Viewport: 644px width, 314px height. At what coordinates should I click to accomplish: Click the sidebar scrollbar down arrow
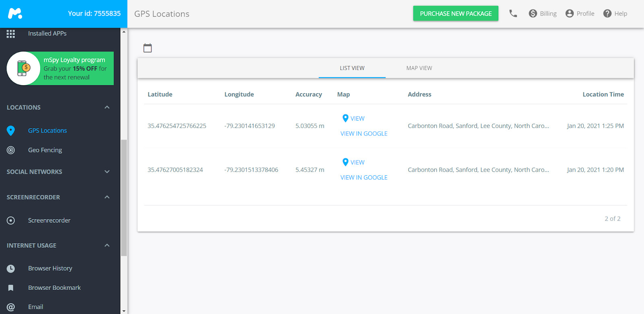click(x=124, y=311)
